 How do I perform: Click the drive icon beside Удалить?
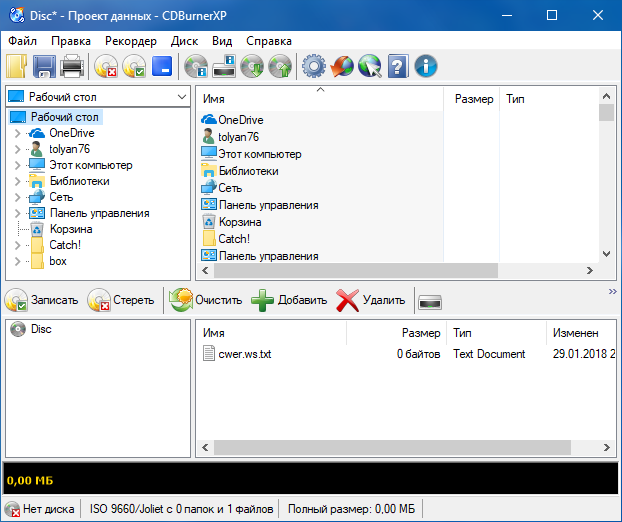[x=430, y=301]
